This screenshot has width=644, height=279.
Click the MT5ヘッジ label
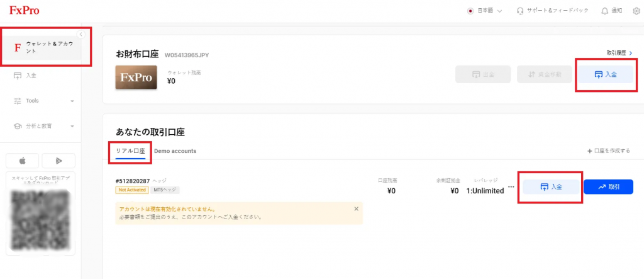[x=165, y=190]
